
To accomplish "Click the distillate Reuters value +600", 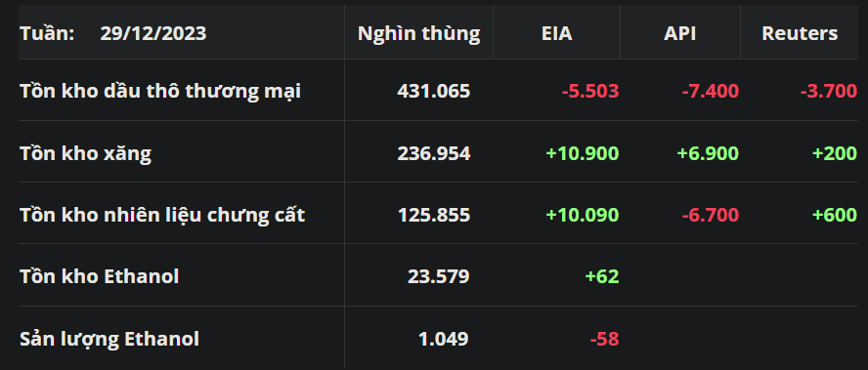I will click(834, 215).
